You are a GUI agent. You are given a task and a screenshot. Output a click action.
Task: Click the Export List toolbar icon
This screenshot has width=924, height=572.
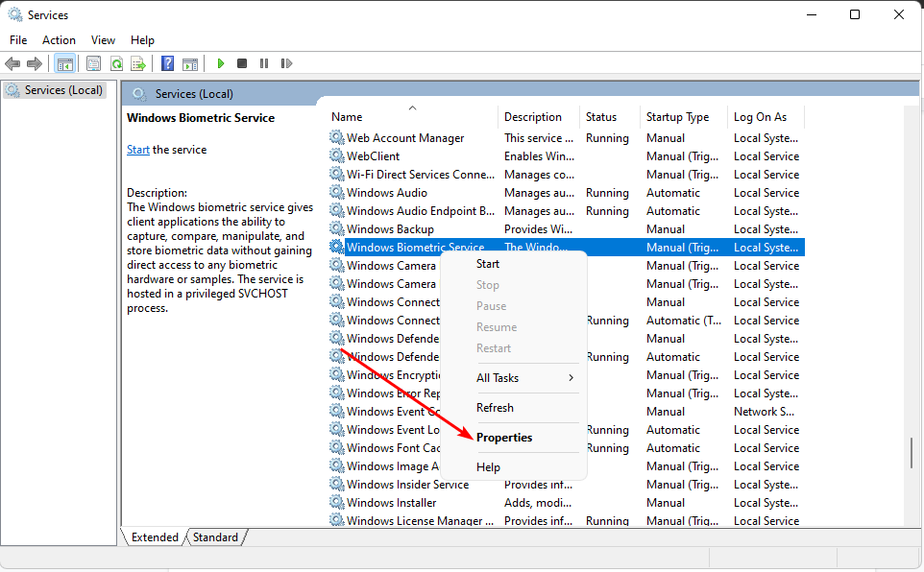pos(138,63)
